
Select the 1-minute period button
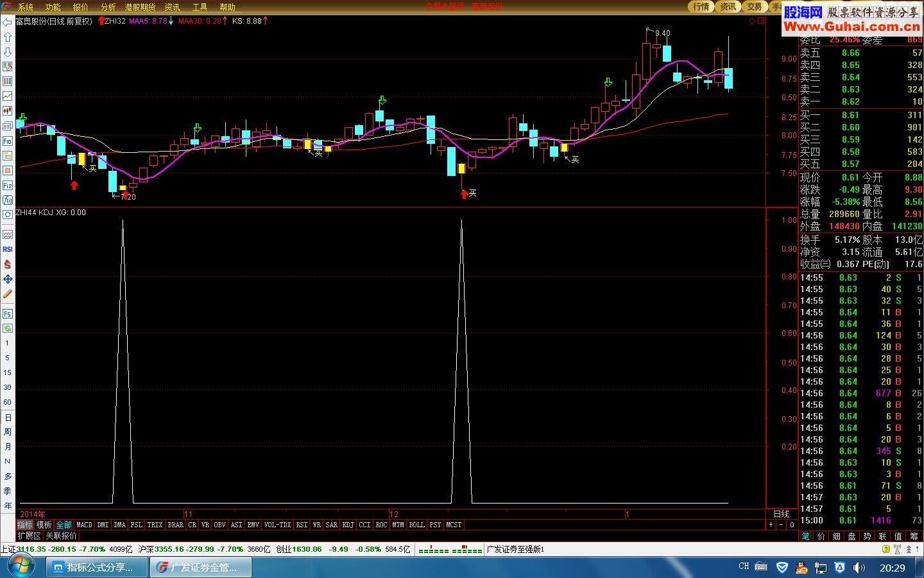8,344
